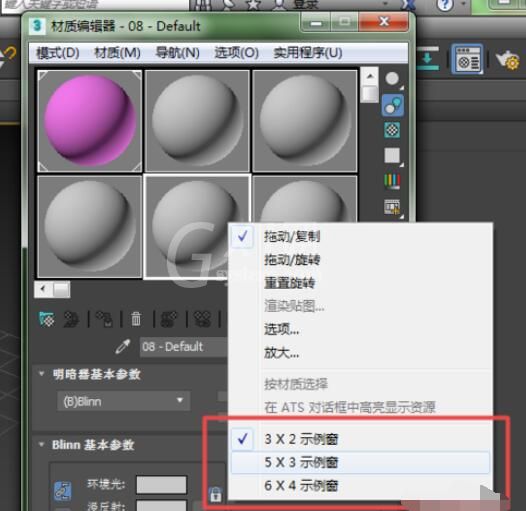Open the 模式(D) menu
This screenshot has width=526, height=511.
[x=57, y=53]
